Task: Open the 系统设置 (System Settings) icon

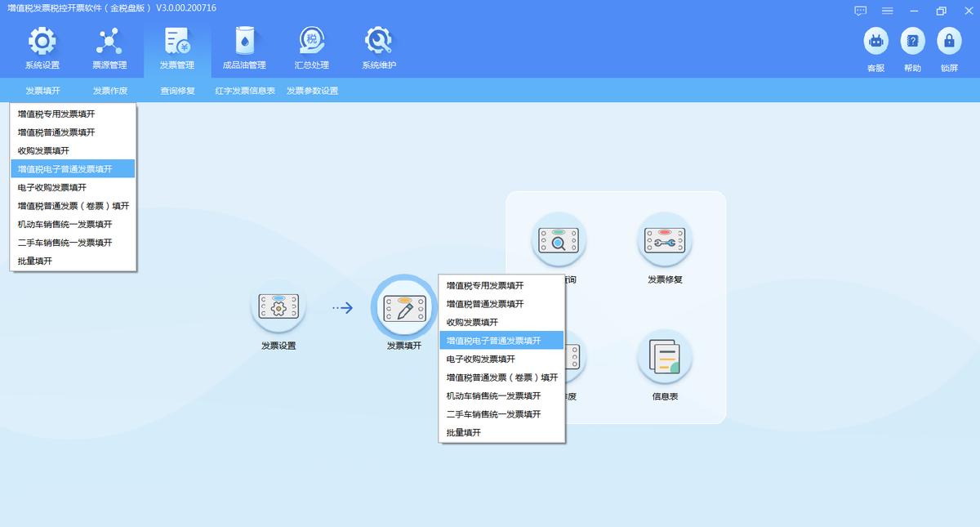Action: (x=42, y=47)
